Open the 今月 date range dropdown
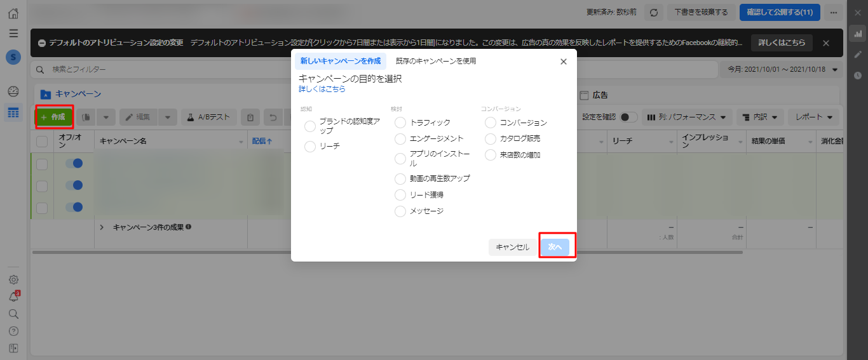The width and height of the screenshot is (868, 360). click(x=782, y=69)
